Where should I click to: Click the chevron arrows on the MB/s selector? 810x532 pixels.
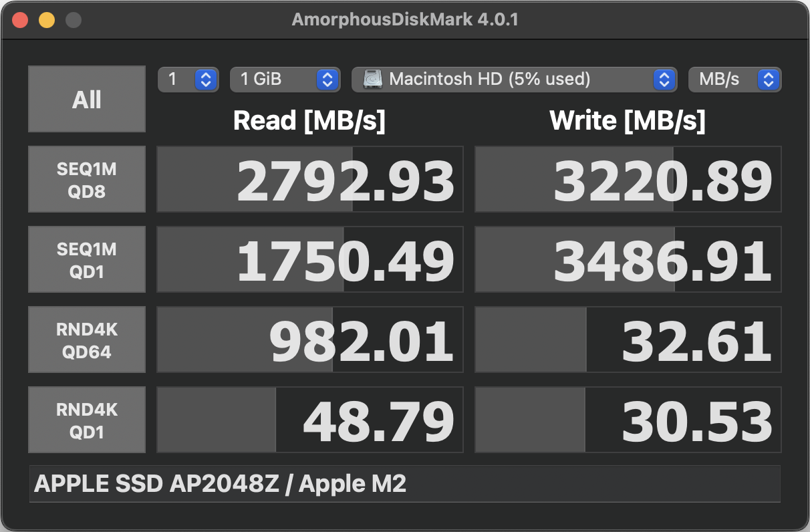770,80
